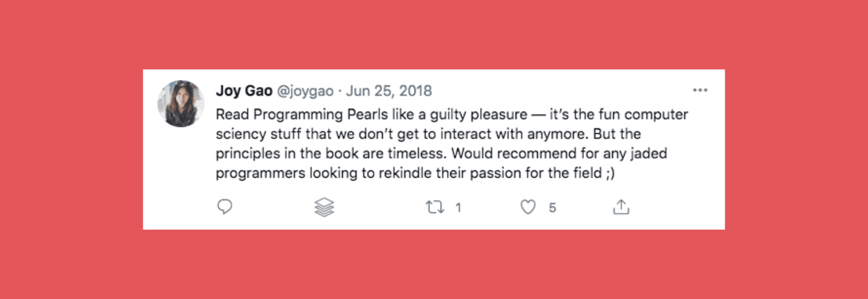Open Joy Gao's profile picture
Viewport: 868px width, 299px height.
(x=180, y=103)
